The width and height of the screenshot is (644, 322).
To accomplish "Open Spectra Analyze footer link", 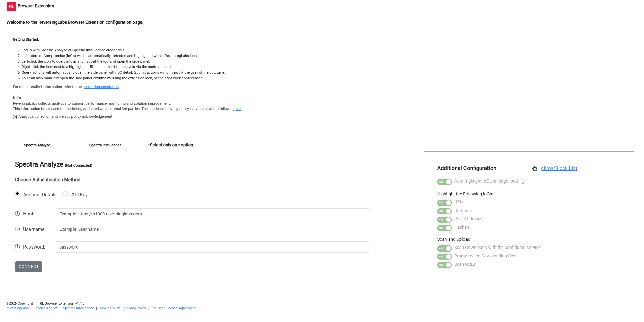I will click(46, 308).
